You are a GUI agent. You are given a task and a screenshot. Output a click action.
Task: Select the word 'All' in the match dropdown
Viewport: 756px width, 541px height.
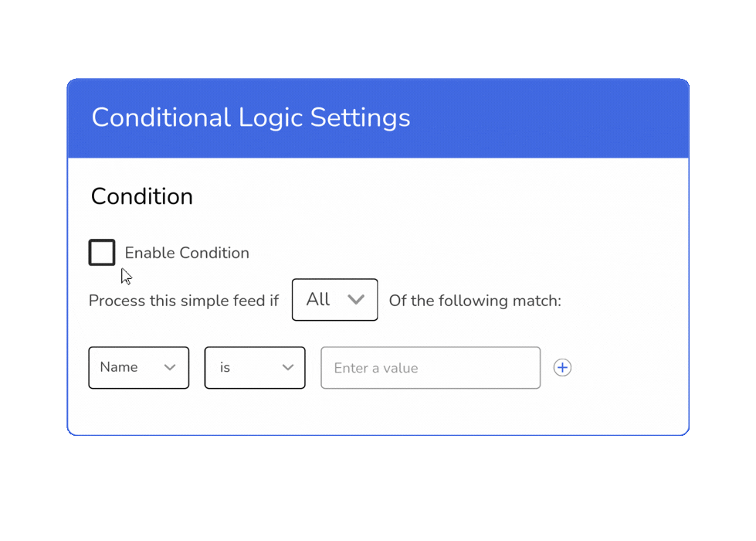(x=318, y=300)
